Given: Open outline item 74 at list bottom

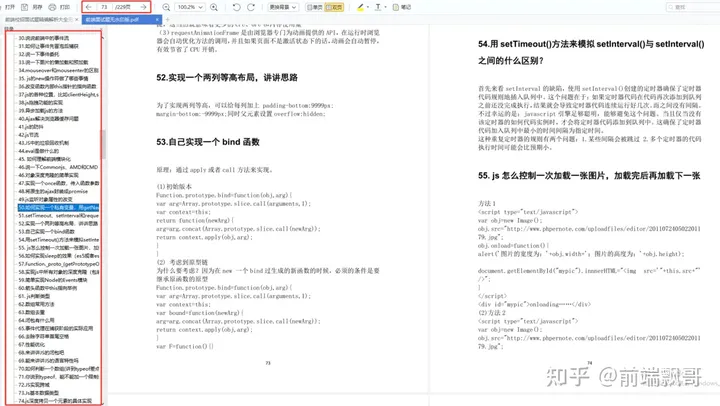Looking at the screenshot, I should 55,401.
